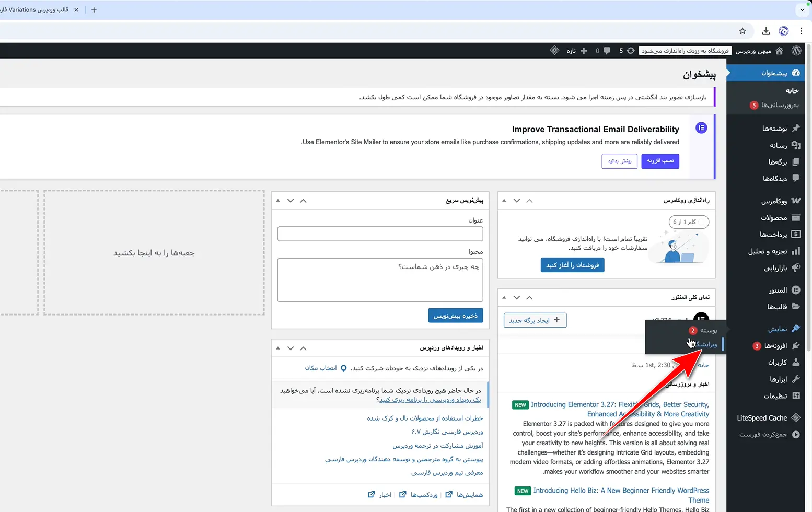Open a new browser tab

click(94, 10)
